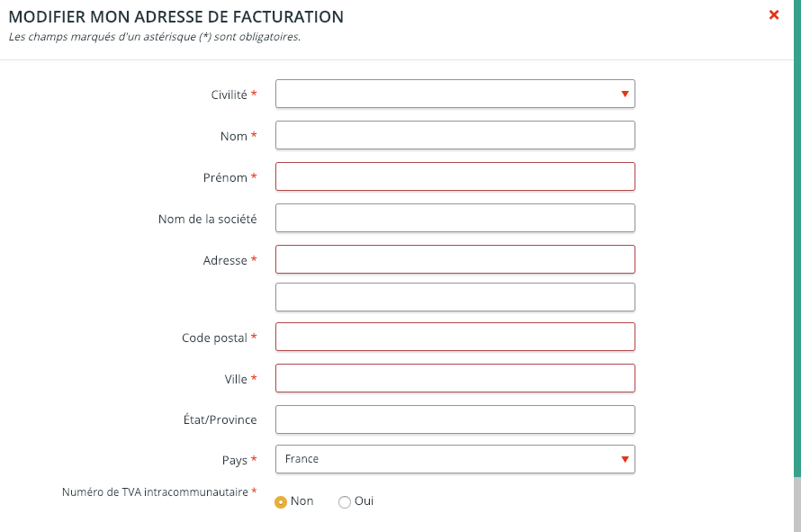Focus the Prénom text field
This screenshot has width=801, height=532.
click(454, 176)
